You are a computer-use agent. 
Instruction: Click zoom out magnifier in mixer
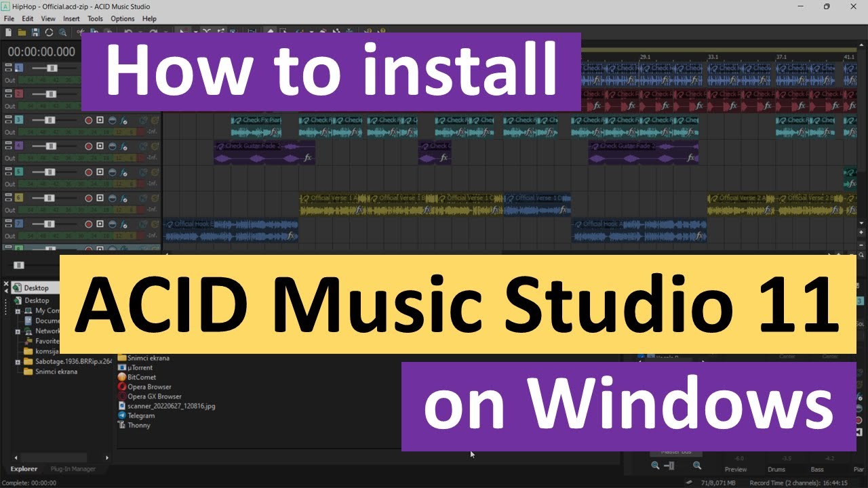pos(655,466)
